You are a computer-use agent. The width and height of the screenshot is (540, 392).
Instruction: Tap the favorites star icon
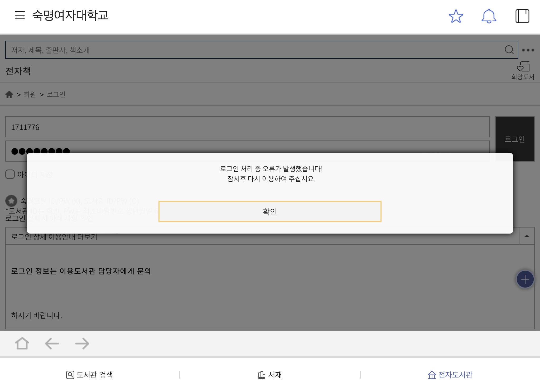(456, 16)
